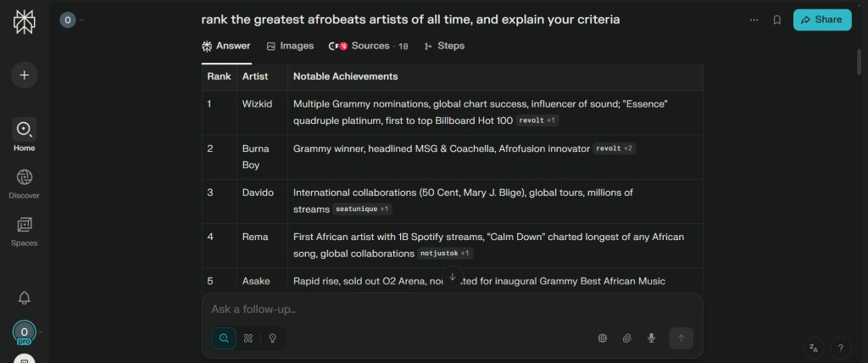Share this thread

point(822,20)
